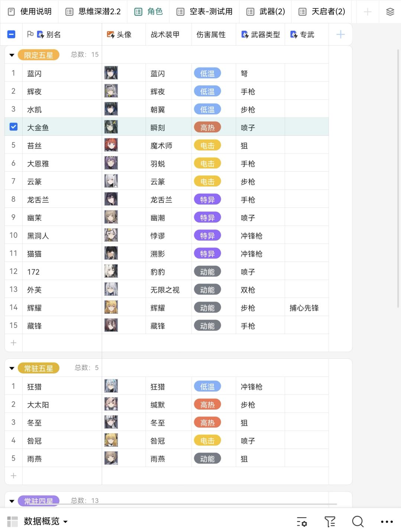Open the 空表-测试用 tab

click(205, 12)
